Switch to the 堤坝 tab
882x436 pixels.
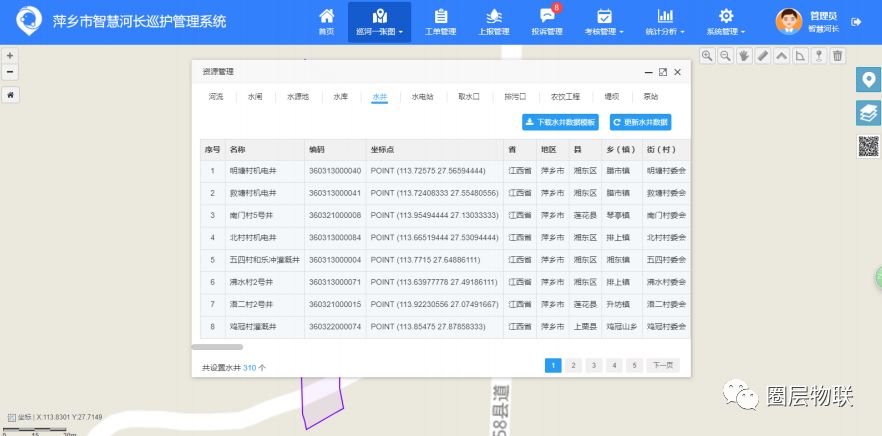(x=612, y=97)
